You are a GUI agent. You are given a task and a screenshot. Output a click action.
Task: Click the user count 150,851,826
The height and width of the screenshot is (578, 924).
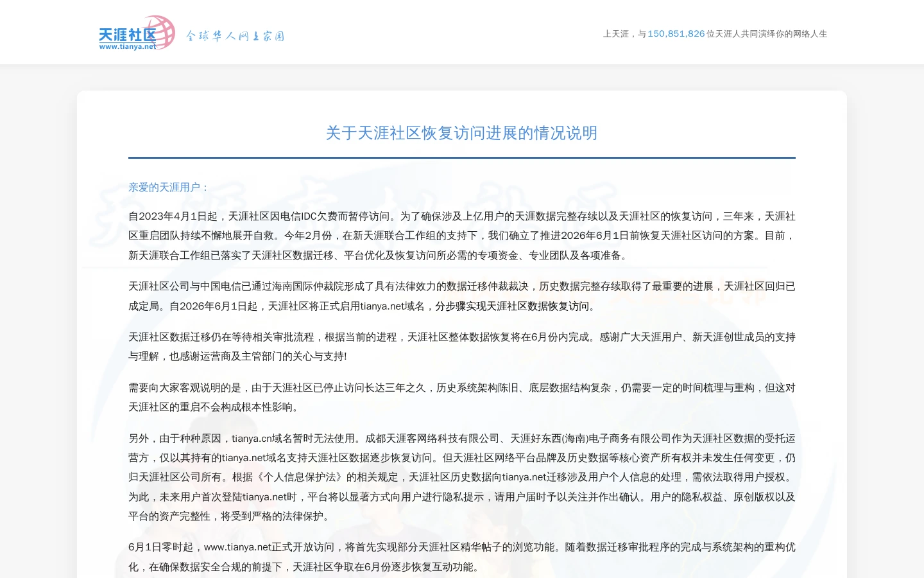[x=676, y=34]
